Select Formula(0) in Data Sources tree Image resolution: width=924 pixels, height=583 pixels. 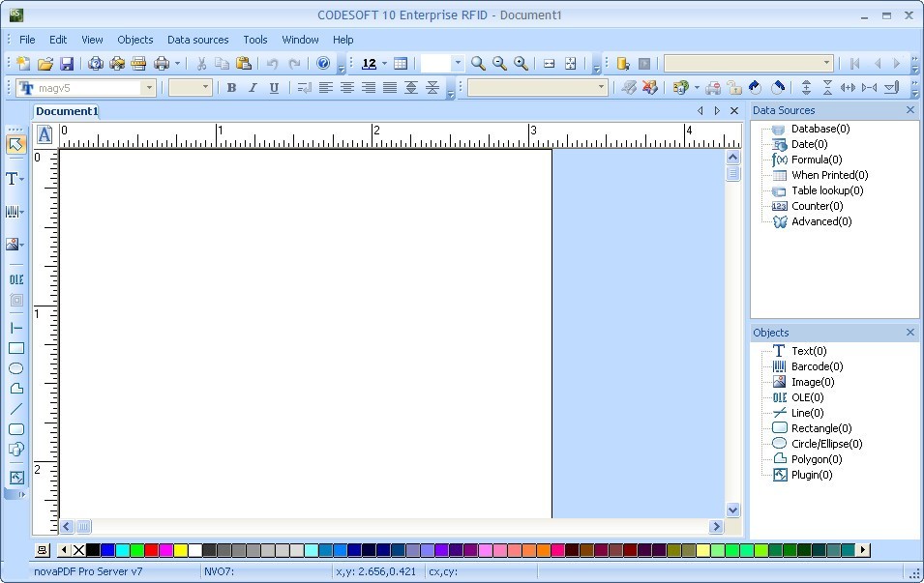tap(817, 160)
